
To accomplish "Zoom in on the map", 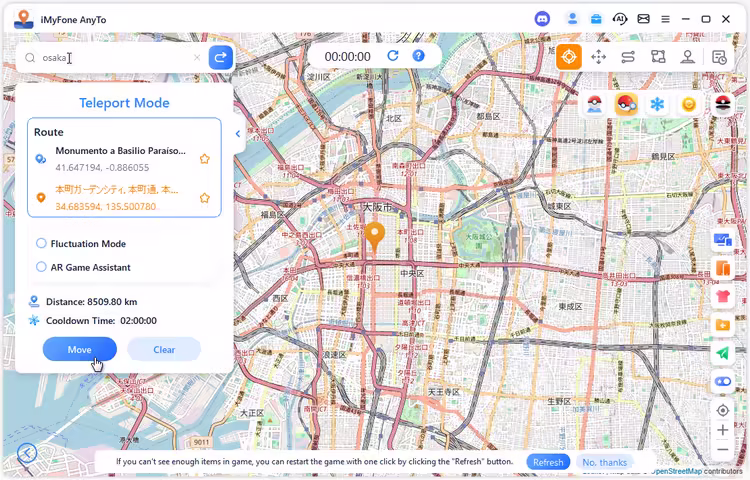I will pos(723,430).
